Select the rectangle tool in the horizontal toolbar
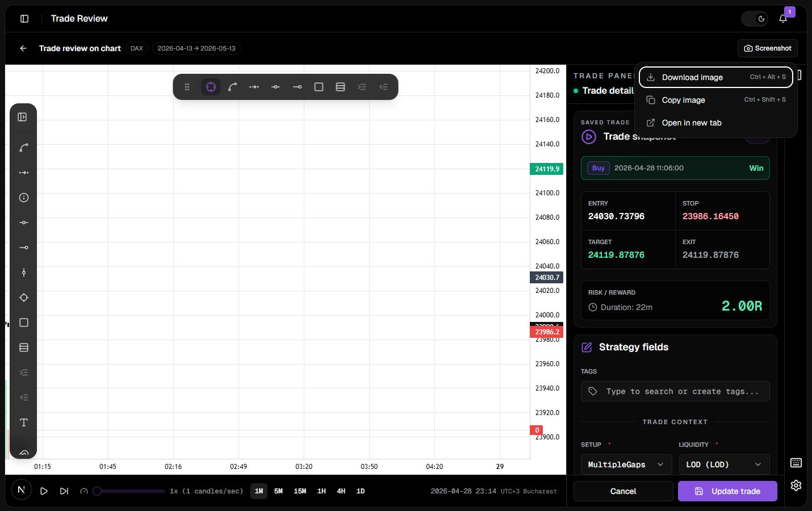 [x=319, y=87]
